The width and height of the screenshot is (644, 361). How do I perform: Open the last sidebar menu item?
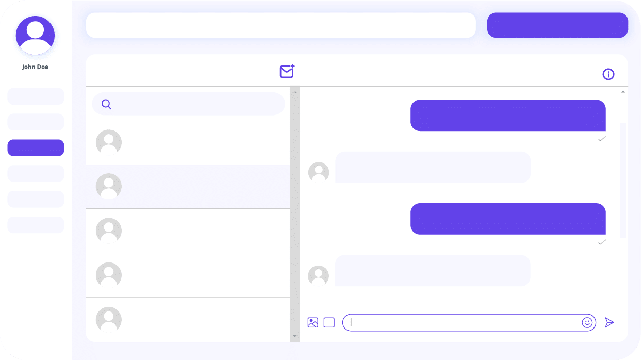[x=36, y=225]
